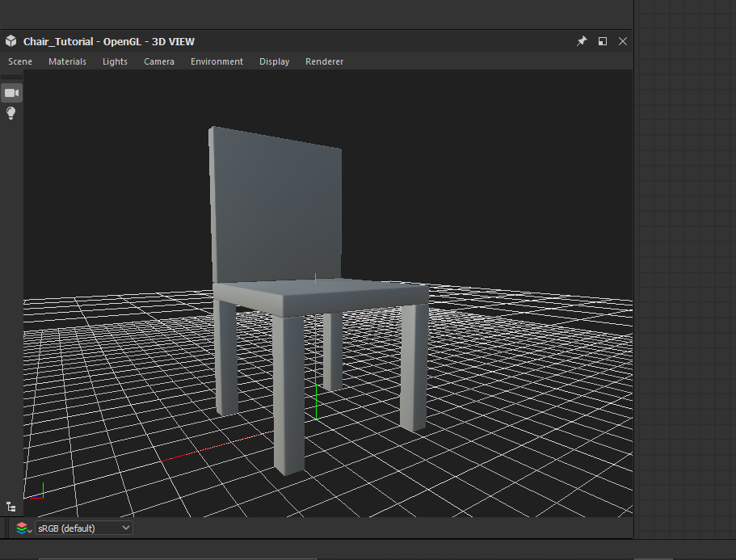This screenshot has width=736, height=560.
Task: Open the Camera menu
Action: click(158, 61)
